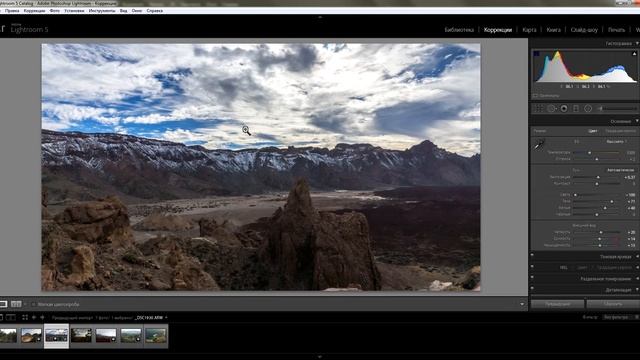This screenshot has height=360, width=640.
Task: Toggle shadow clipping indicator in histogram
Action: pyautogui.click(x=536, y=53)
